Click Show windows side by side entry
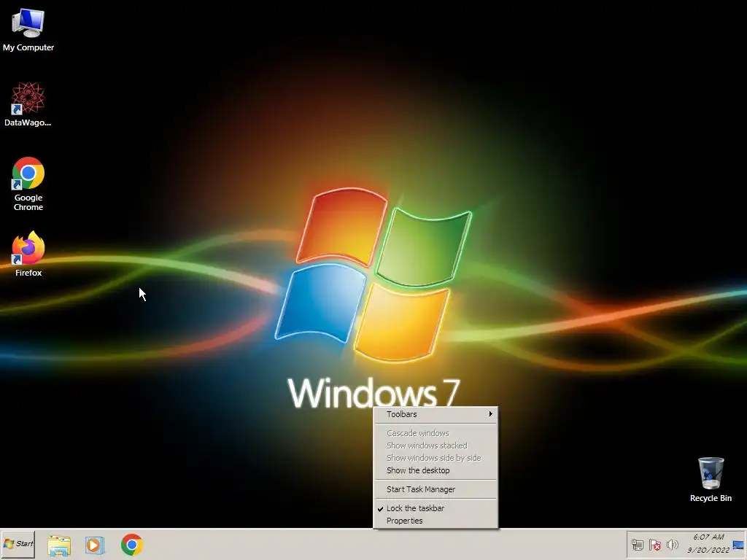This screenshot has width=747, height=560. click(436, 458)
